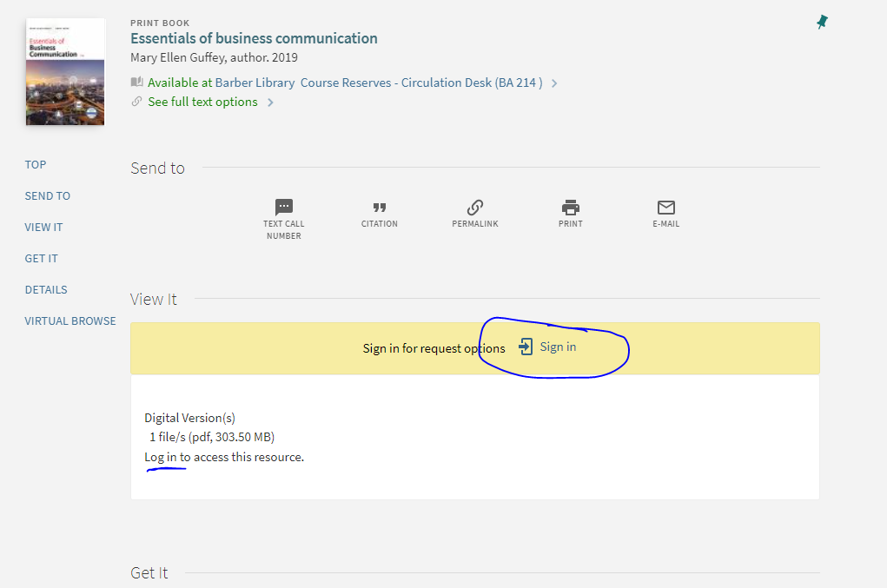Click the sign-in arrow icon
887x588 pixels.
click(524, 346)
